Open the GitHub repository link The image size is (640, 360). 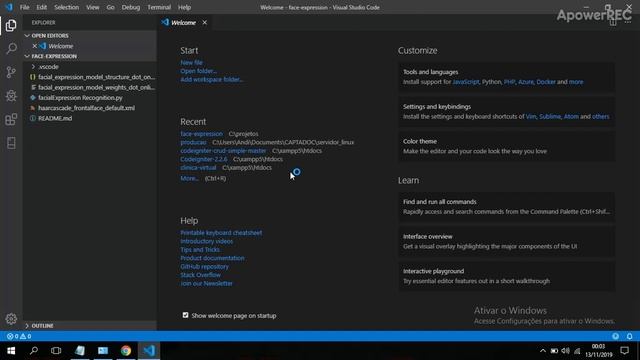click(x=204, y=267)
